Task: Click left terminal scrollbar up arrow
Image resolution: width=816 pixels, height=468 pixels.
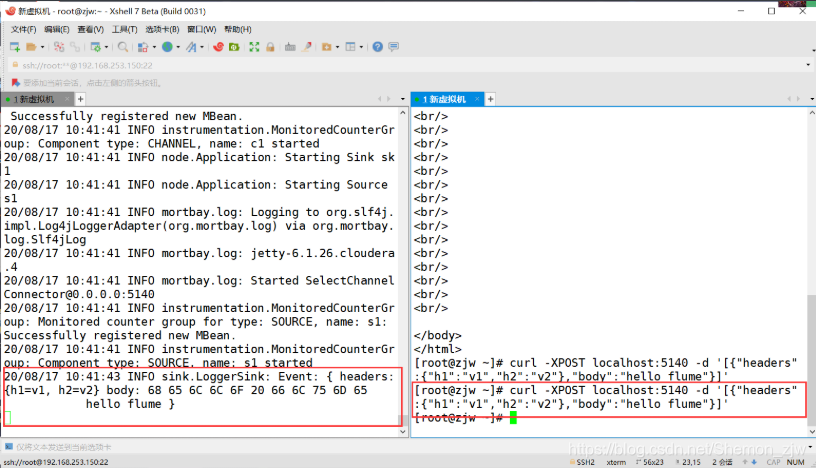Action: (x=402, y=112)
